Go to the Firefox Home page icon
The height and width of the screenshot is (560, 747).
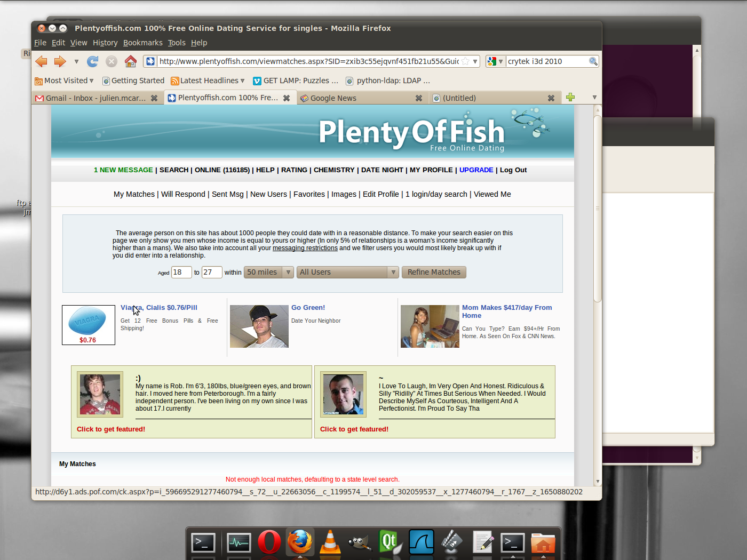[131, 61]
